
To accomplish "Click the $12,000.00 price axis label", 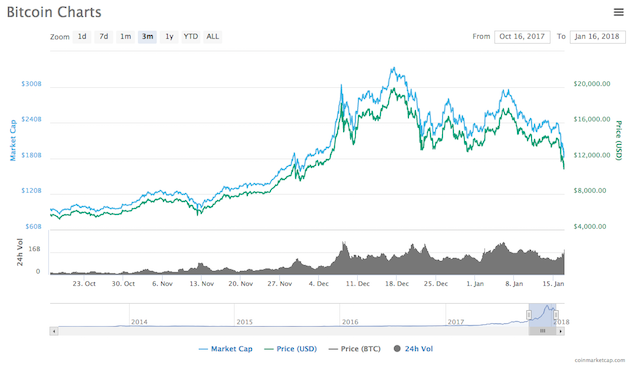I will [592, 155].
